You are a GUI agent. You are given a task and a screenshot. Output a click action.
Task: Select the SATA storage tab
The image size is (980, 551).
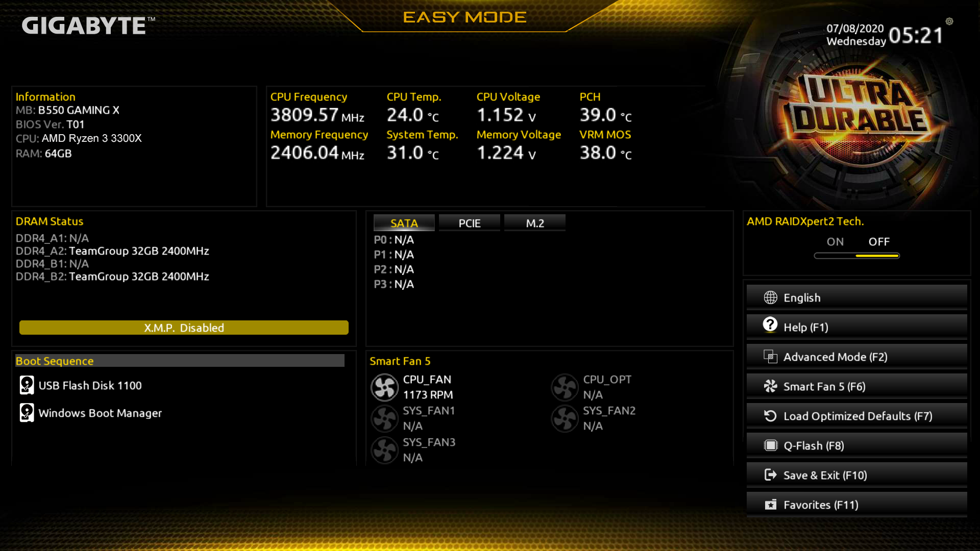click(404, 222)
